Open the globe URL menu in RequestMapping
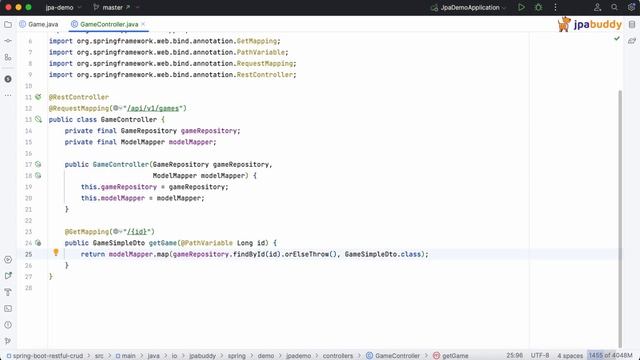Image resolution: width=640 pixels, height=360 pixels. click(117, 108)
